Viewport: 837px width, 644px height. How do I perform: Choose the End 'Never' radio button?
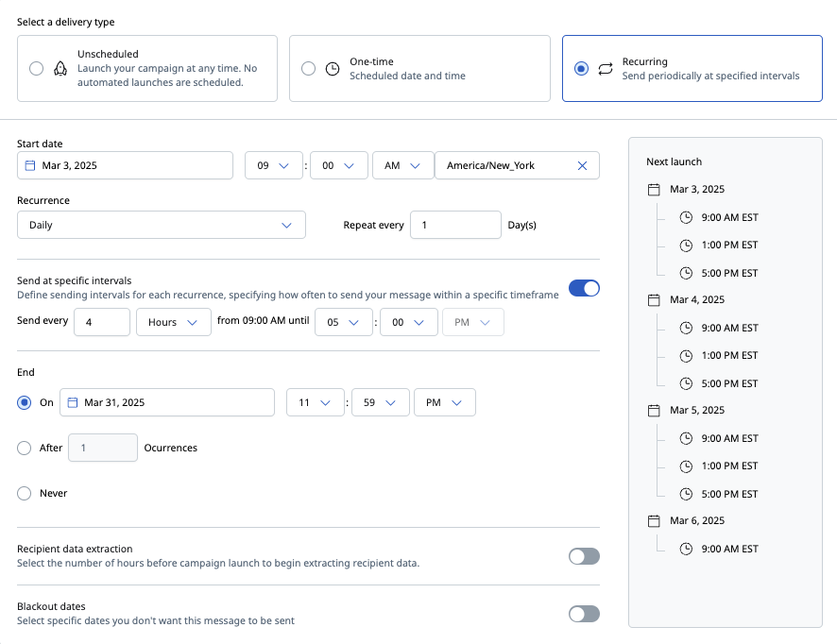[24, 493]
